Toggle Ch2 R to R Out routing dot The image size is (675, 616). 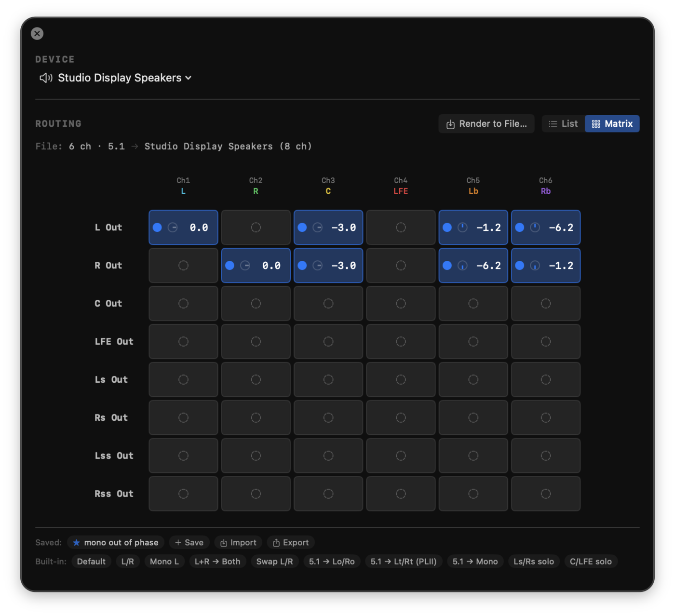tap(230, 266)
